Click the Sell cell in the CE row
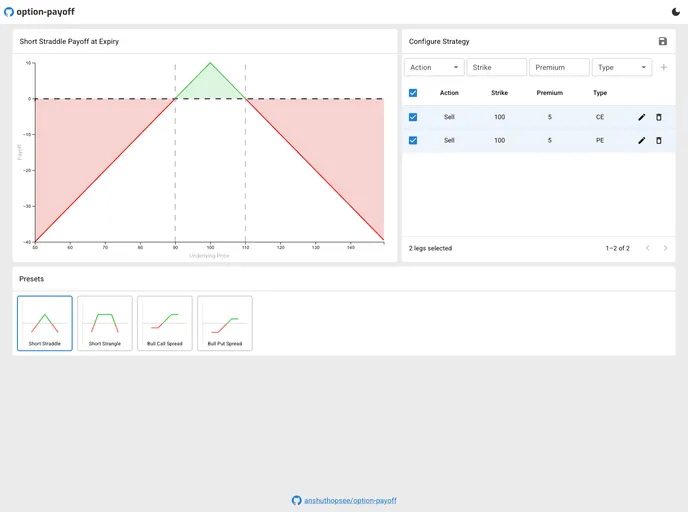688x512 pixels. [x=449, y=117]
